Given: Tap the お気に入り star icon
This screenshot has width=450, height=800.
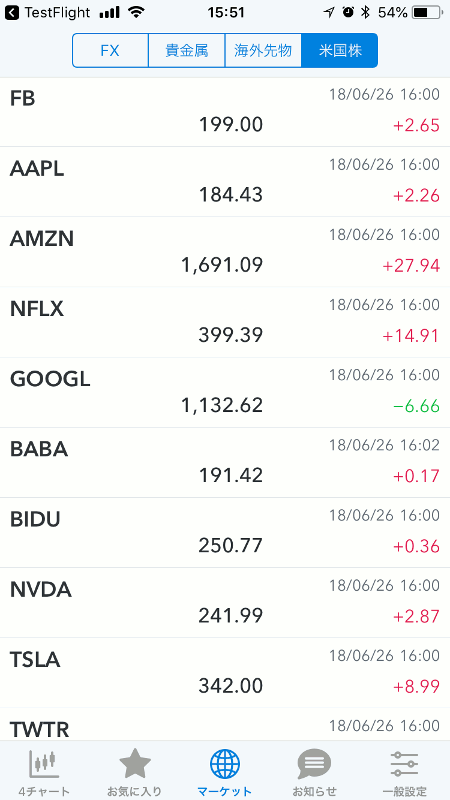Looking at the screenshot, I should pos(135,764).
